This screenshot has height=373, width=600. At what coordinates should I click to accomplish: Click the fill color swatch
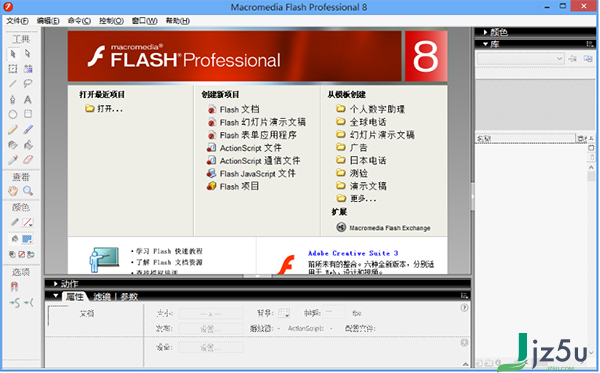(x=27, y=239)
